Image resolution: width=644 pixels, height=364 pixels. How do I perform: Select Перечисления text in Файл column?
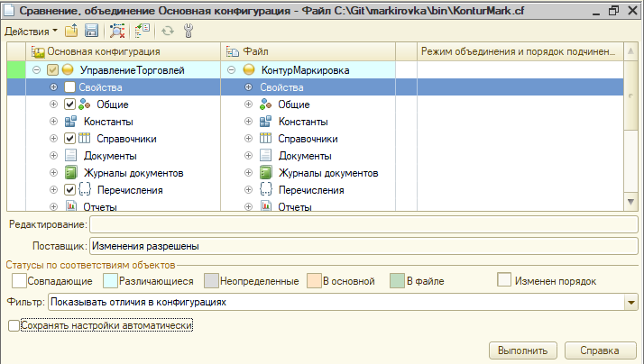click(x=311, y=190)
